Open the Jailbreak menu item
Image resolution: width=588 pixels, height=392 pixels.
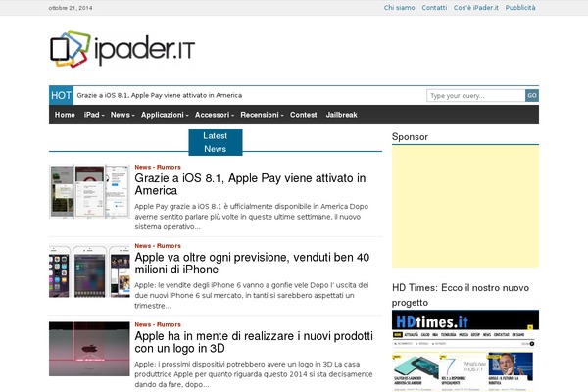(x=342, y=115)
